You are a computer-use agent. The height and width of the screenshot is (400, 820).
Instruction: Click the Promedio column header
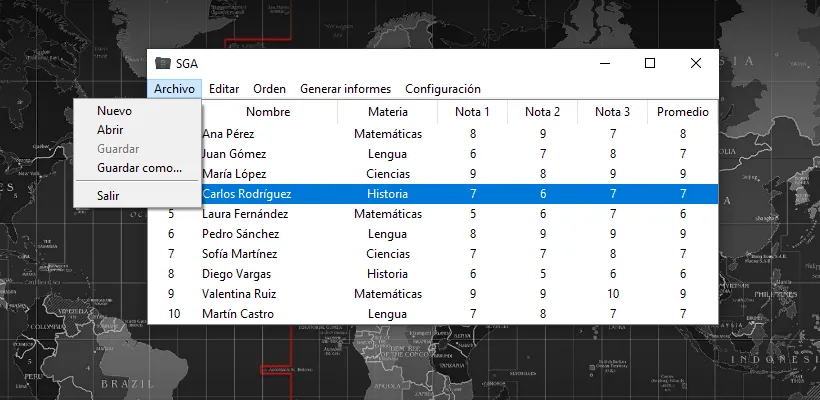tap(682, 112)
